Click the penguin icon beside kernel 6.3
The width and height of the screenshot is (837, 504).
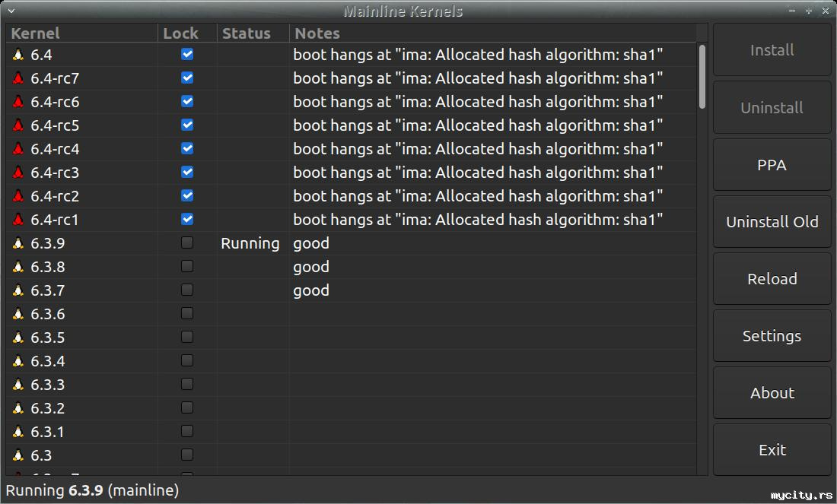point(18,455)
